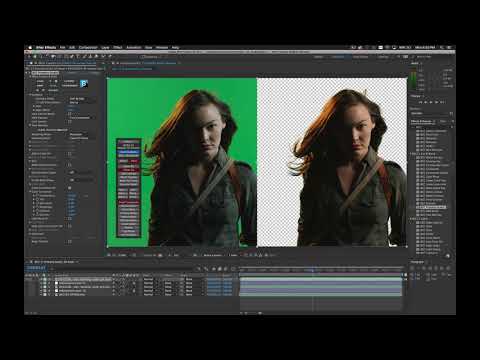Jump to last frame in Preview panel
This screenshot has width=480, height=360.
pyautogui.click(x=443, y=102)
